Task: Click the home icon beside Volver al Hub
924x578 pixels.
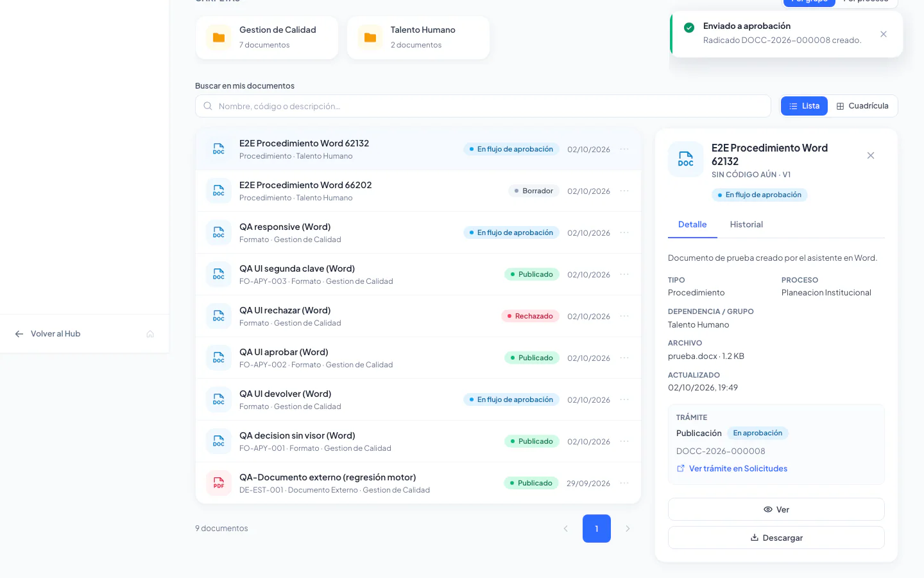Action: [x=150, y=334]
